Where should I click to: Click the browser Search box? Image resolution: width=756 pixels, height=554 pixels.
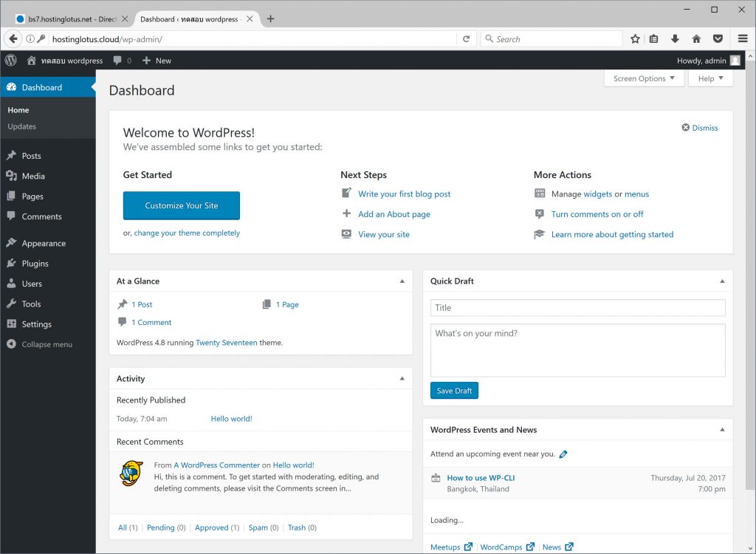click(551, 39)
